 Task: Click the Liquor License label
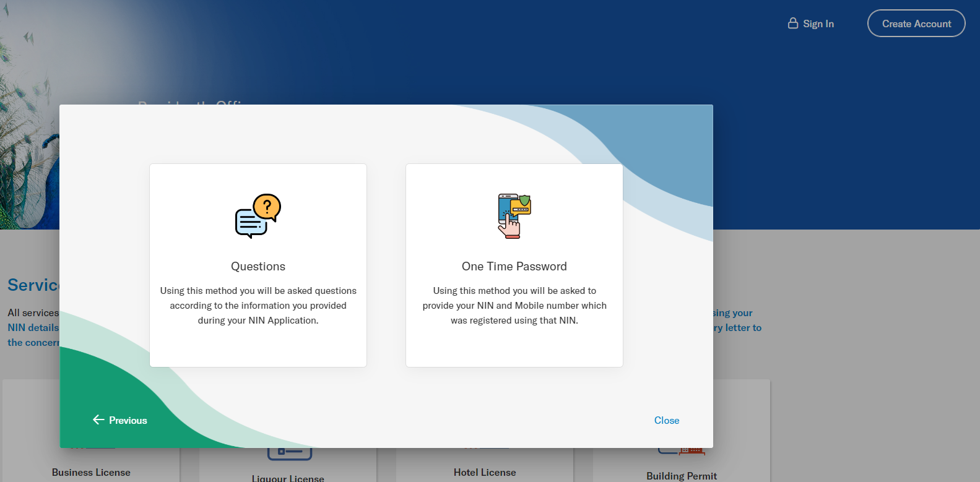click(288, 478)
